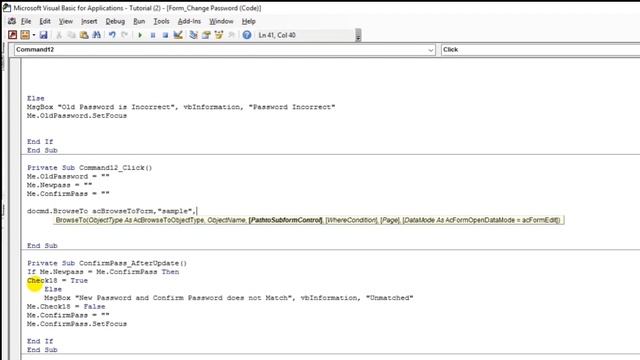Click the Paste clipboard icon
The width and height of the screenshot is (640, 360).
coord(84,35)
